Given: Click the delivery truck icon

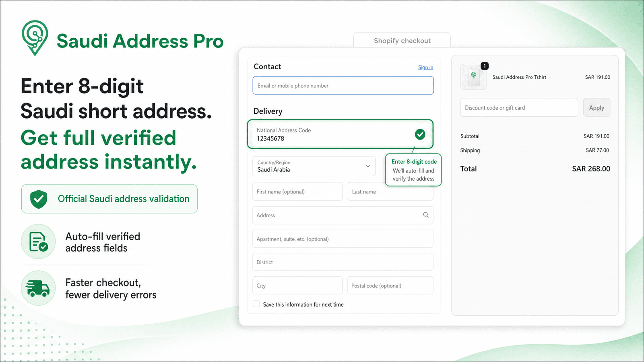Looking at the screenshot, I should (38, 288).
